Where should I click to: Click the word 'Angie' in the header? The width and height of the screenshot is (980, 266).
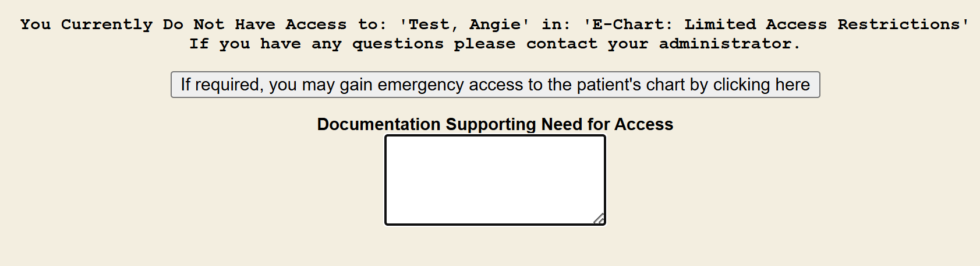(x=495, y=24)
